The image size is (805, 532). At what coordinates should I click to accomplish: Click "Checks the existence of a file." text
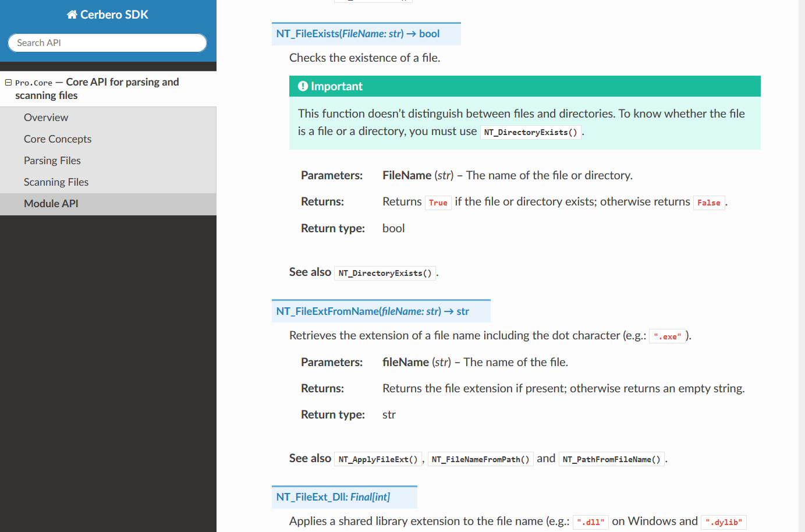364,58
